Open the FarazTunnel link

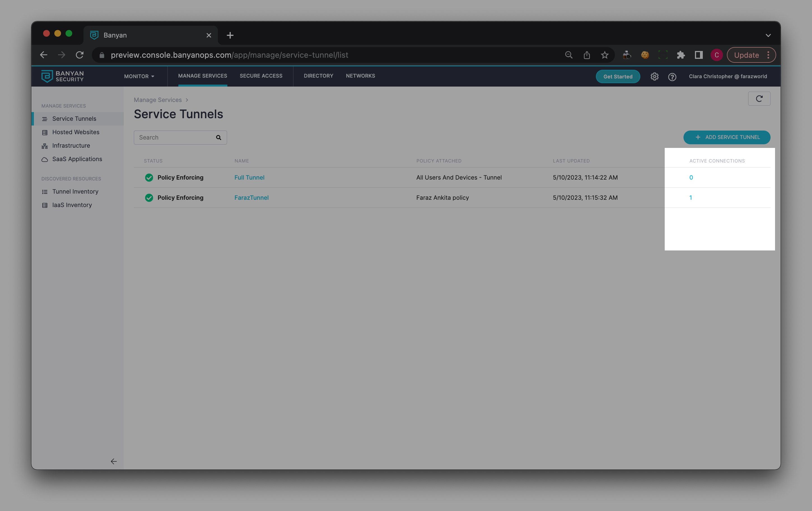click(x=251, y=198)
